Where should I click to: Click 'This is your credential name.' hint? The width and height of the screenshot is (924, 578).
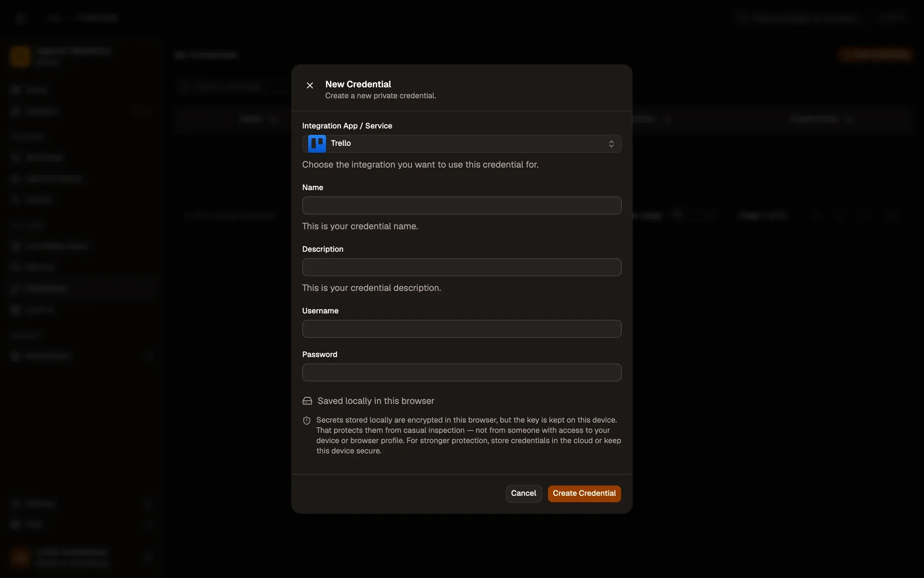click(x=360, y=226)
